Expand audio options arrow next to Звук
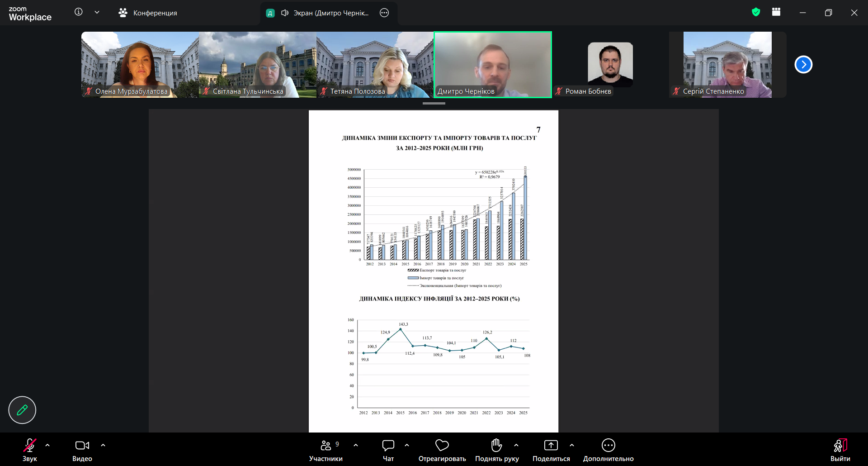 47,445
